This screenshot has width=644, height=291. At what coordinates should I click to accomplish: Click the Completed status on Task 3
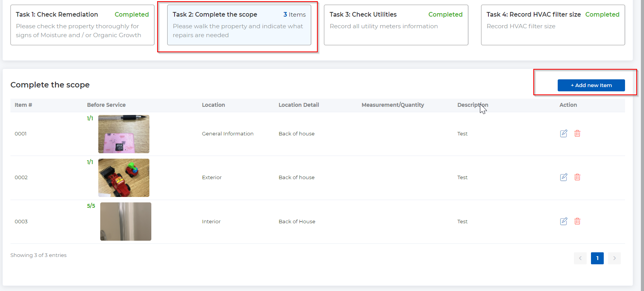coord(445,14)
